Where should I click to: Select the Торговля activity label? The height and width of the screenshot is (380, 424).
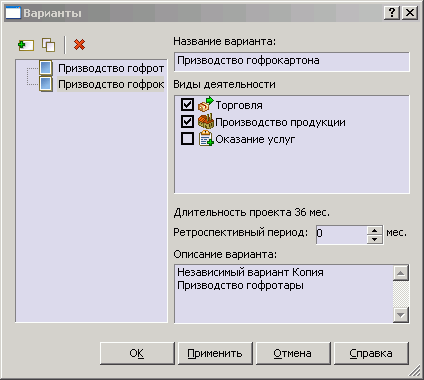click(x=239, y=105)
